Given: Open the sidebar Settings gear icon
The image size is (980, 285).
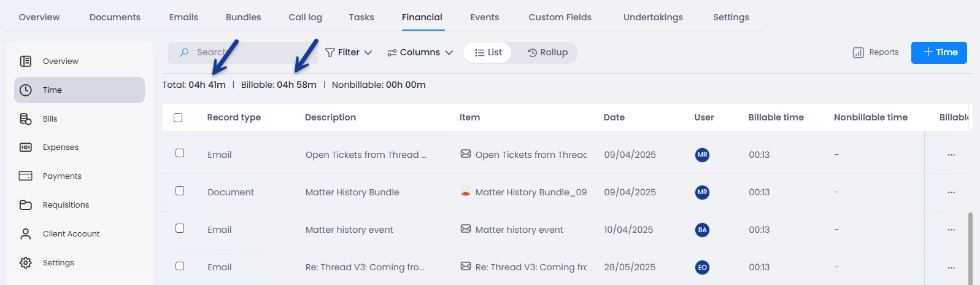Looking at the screenshot, I should (26, 263).
